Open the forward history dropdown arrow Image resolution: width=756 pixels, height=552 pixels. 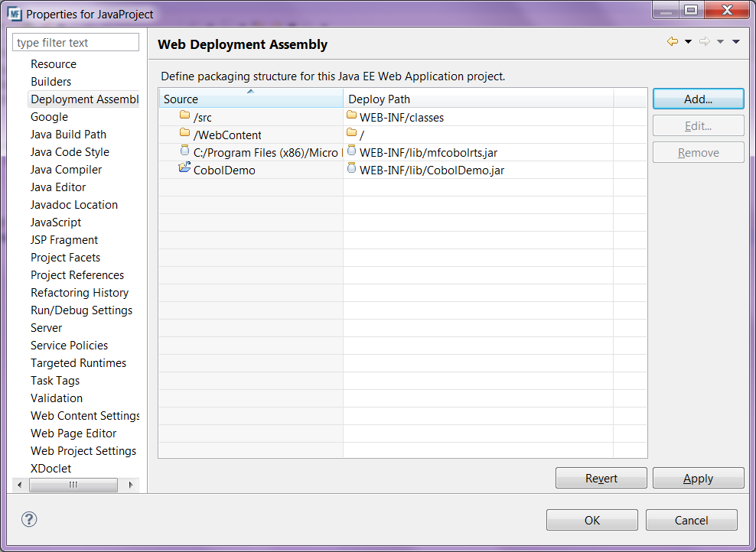(x=720, y=42)
